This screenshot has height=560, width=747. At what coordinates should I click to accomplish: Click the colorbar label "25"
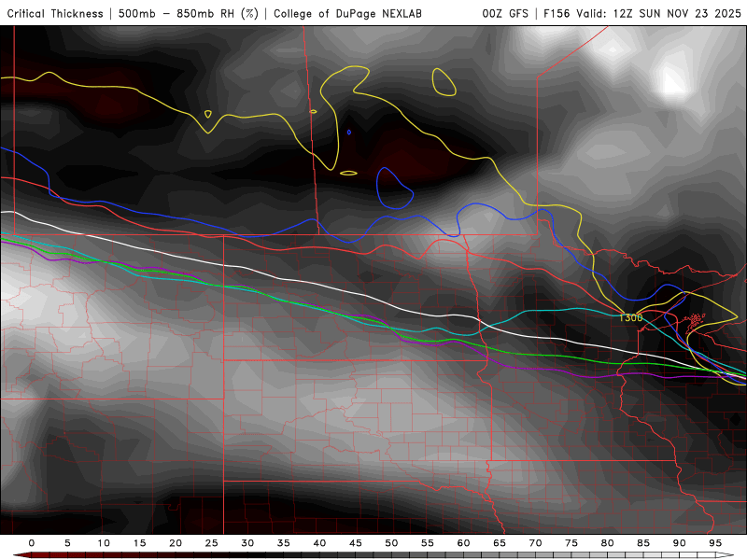pyautogui.click(x=211, y=543)
